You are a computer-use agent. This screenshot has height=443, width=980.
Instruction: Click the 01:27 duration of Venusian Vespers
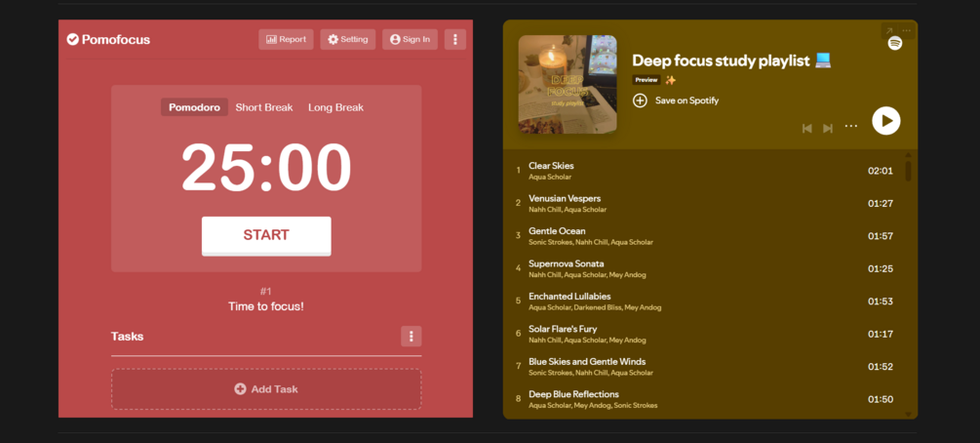point(880,203)
